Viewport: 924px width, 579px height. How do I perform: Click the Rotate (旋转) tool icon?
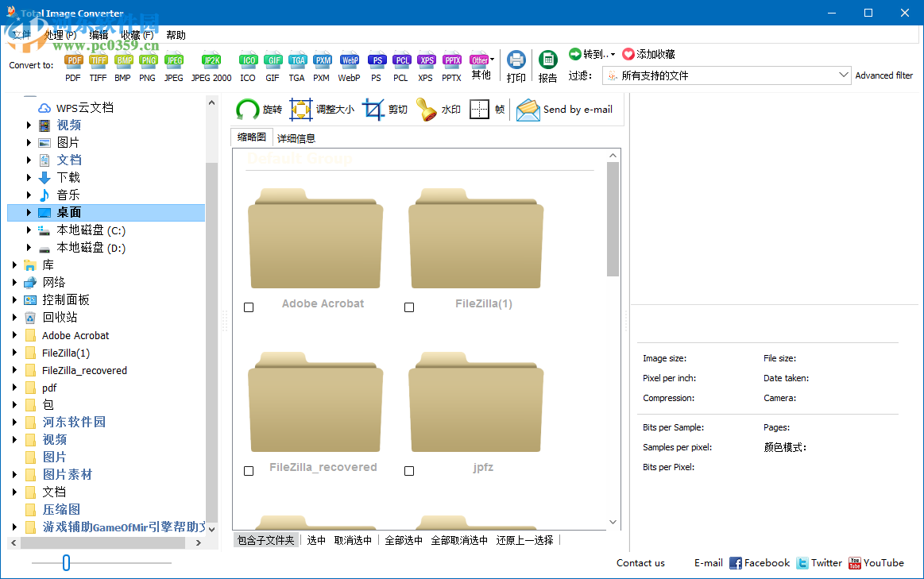coord(247,110)
